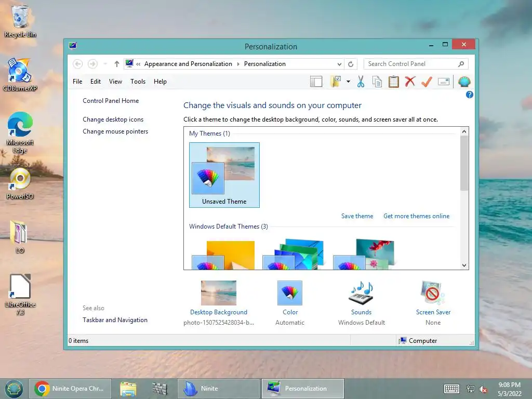Open Control Panel Home link
The height and width of the screenshot is (399, 532).
tap(111, 101)
